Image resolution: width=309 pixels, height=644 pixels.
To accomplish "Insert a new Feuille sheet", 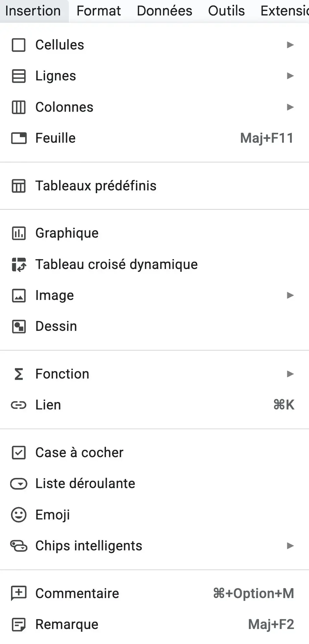I will [55, 138].
